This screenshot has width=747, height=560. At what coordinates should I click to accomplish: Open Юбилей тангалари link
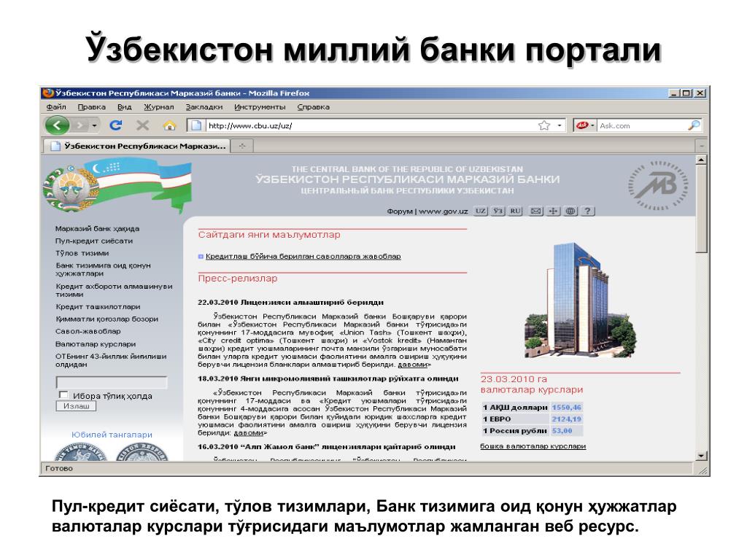(x=112, y=435)
